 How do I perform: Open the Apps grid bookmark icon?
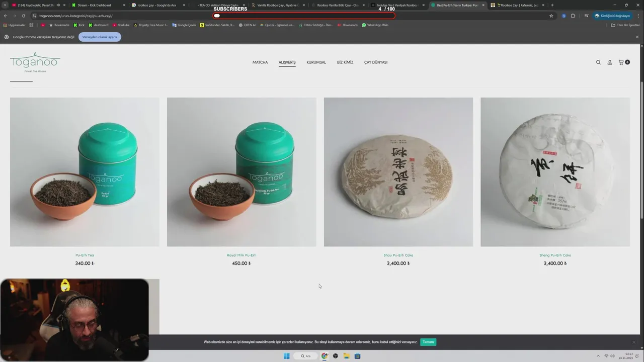(31, 25)
